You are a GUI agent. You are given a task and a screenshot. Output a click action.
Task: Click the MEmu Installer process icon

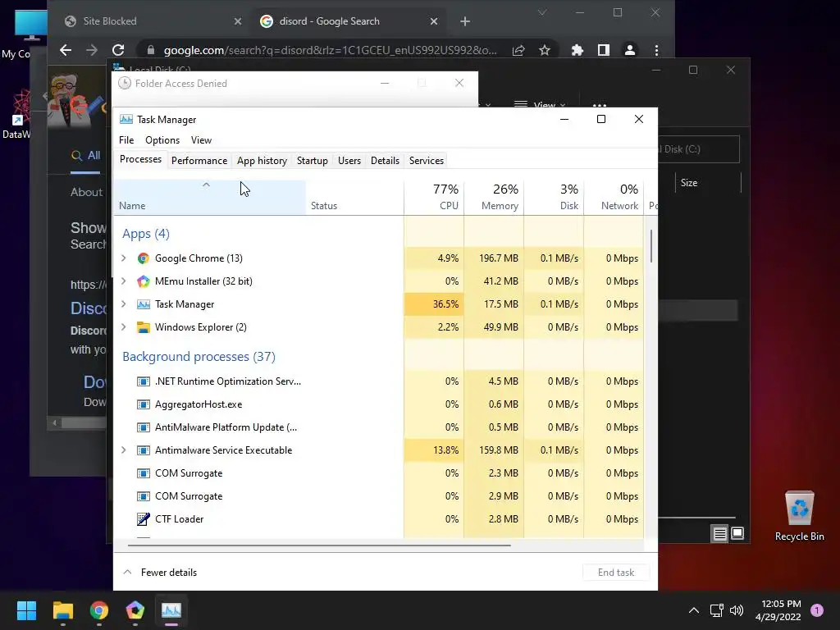[143, 281]
